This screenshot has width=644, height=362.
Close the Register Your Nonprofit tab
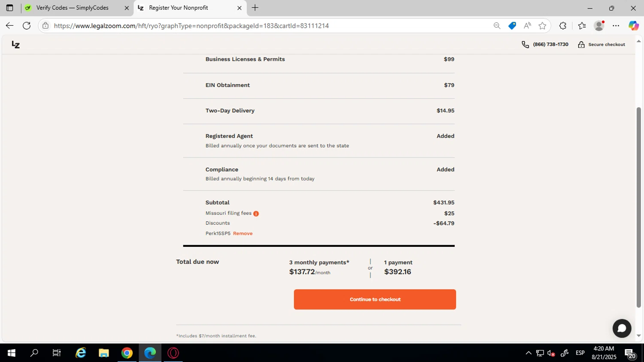click(240, 8)
